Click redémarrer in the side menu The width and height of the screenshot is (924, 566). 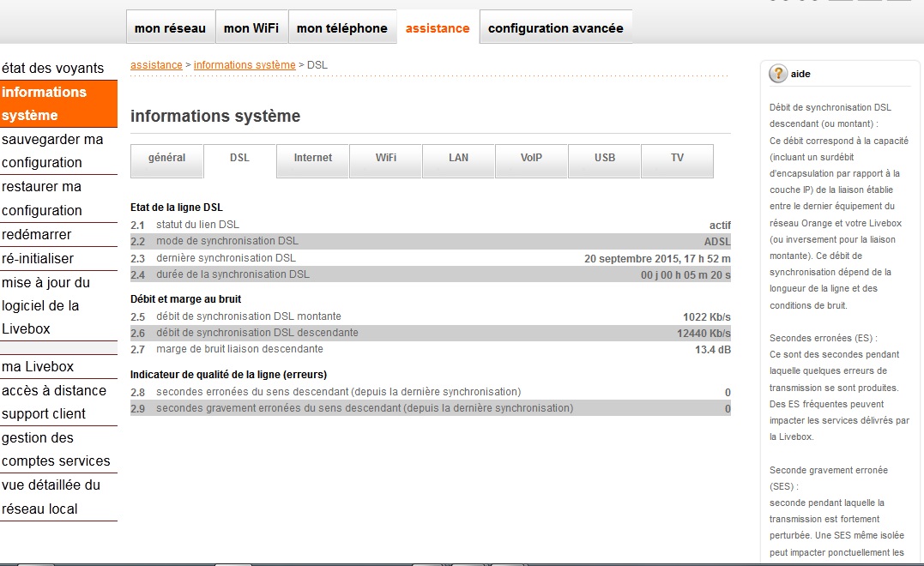click(37, 235)
